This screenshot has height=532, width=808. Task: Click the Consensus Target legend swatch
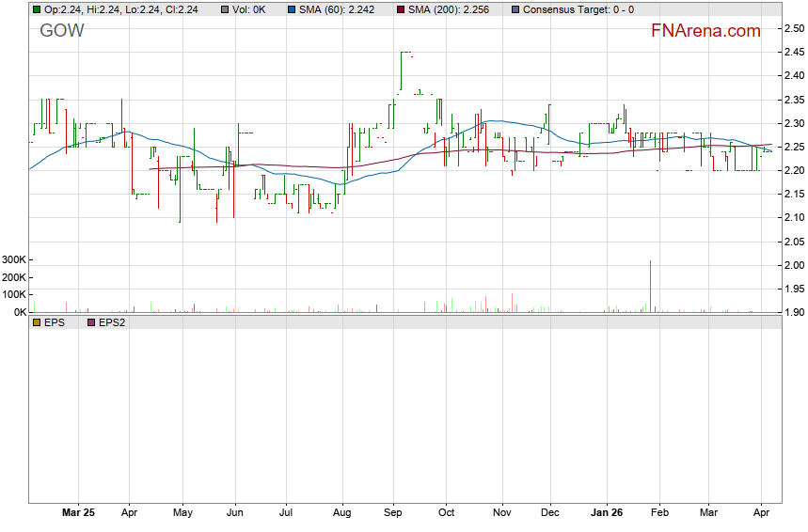pos(515,9)
